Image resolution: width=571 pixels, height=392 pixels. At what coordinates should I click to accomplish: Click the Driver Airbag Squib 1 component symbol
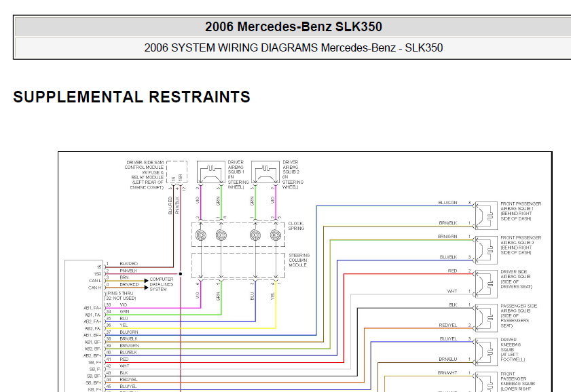(211, 172)
